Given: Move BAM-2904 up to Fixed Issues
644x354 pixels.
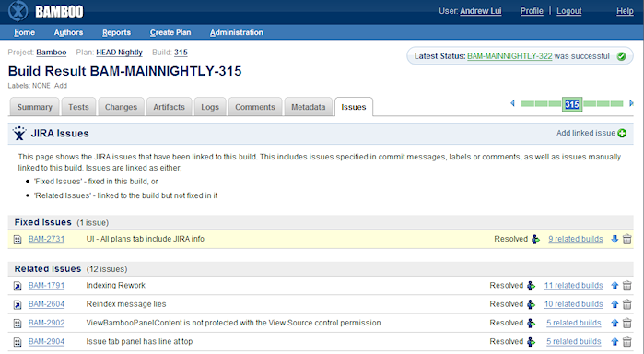Looking at the screenshot, I should [x=615, y=342].
